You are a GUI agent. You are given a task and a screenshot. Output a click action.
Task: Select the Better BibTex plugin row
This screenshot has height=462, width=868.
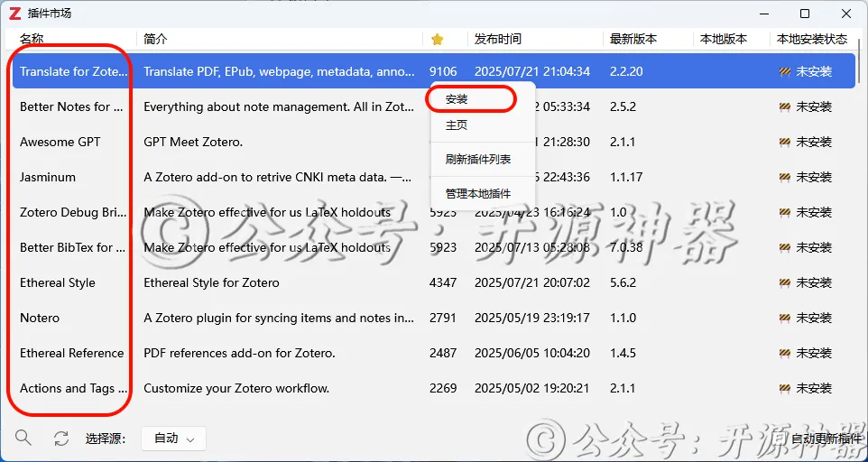coord(434,247)
